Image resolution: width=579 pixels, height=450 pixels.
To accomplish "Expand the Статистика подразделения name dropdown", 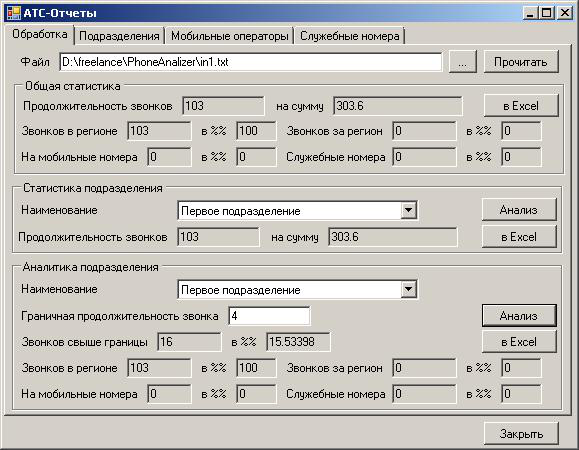I will pyautogui.click(x=408, y=210).
